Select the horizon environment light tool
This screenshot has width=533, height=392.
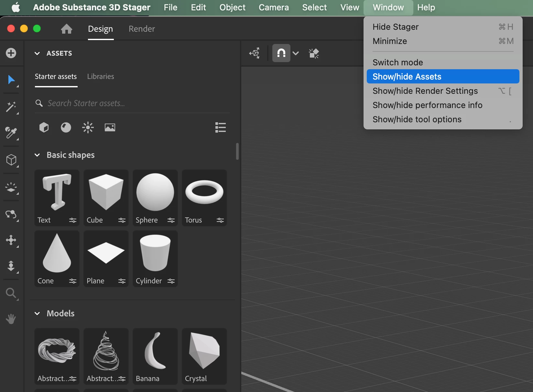tap(11, 188)
